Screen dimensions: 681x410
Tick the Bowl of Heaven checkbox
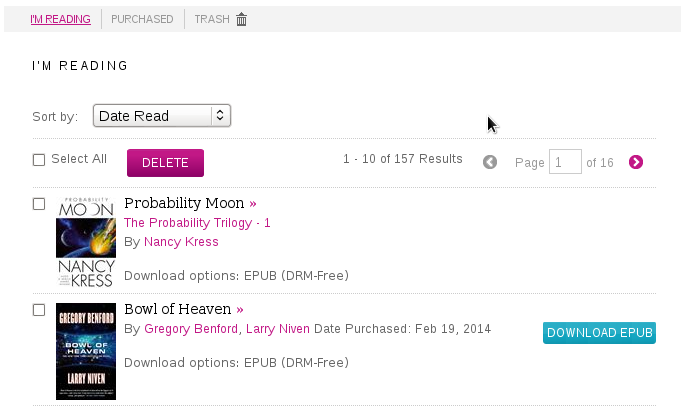pos(39,310)
